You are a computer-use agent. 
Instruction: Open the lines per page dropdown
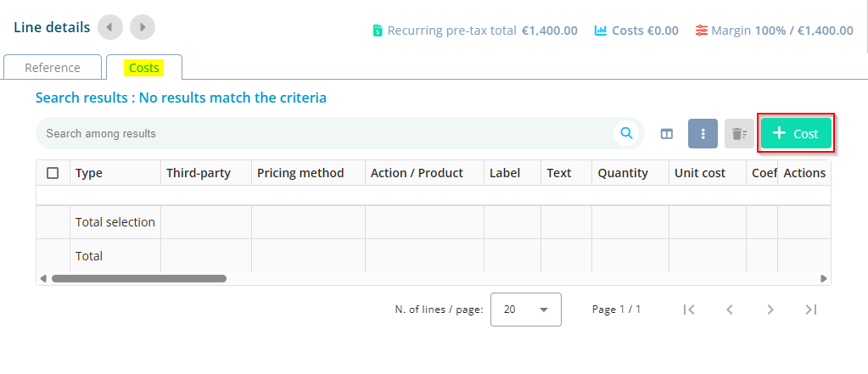pyautogui.click(x=525, y=310)
